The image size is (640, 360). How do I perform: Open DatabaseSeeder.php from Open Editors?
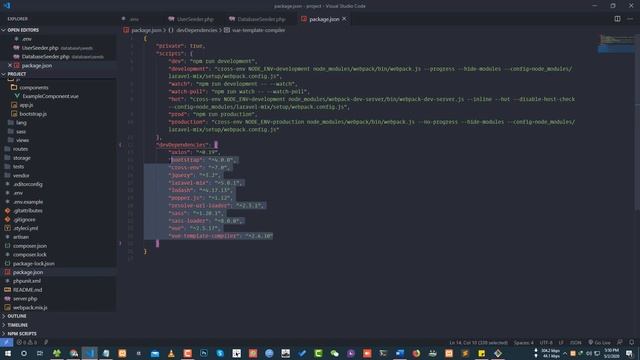[x=45, y=57]
